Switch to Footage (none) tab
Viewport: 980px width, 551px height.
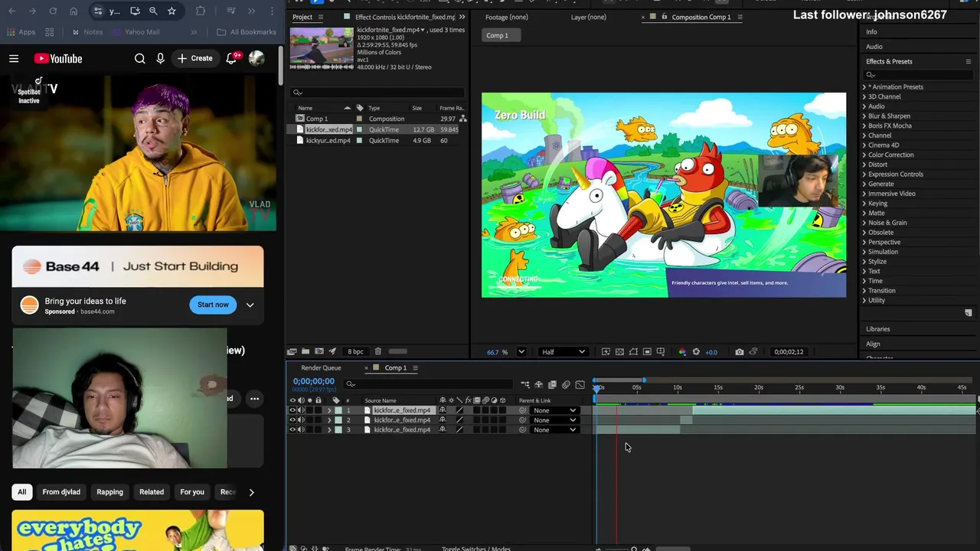coord(506,17)
